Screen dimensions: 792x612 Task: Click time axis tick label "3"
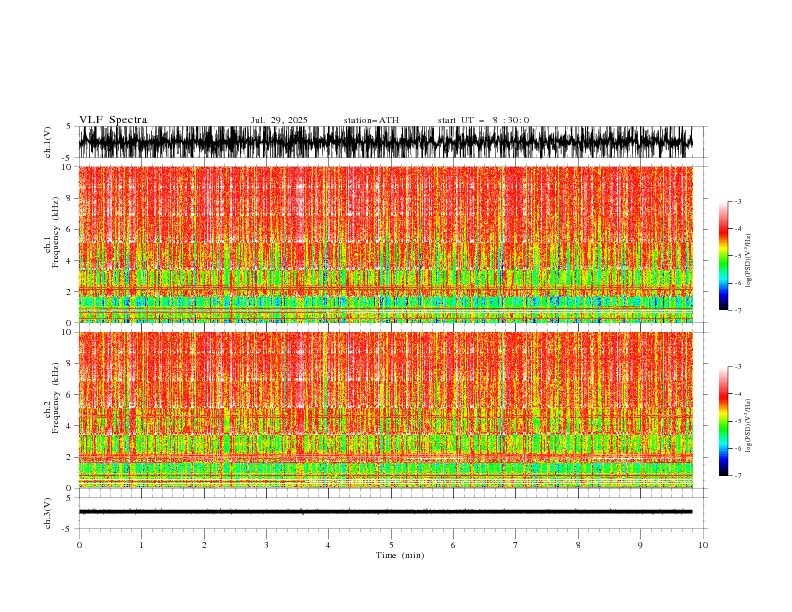266,545
